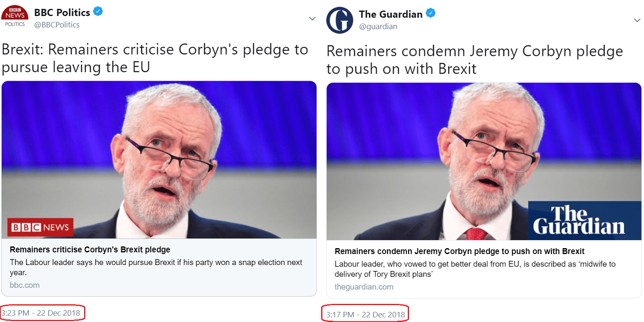The height and width of the screenshot is (322, 644).
Task: Open the BBC Politics tweet options chevron
Action: (312, 19)
